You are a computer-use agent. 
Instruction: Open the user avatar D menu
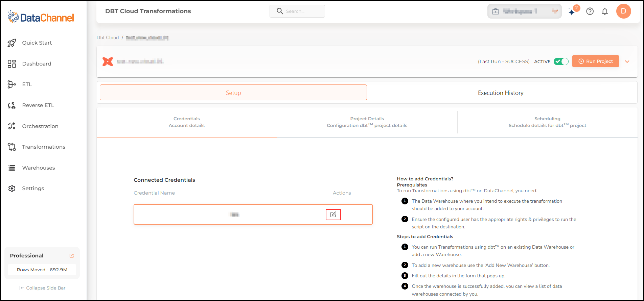(x=624, y=11)
